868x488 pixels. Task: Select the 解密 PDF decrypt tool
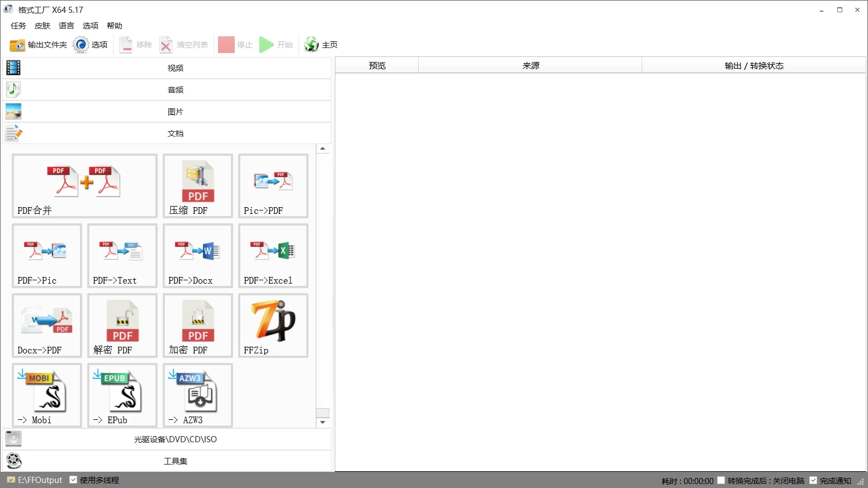[122, 326]
